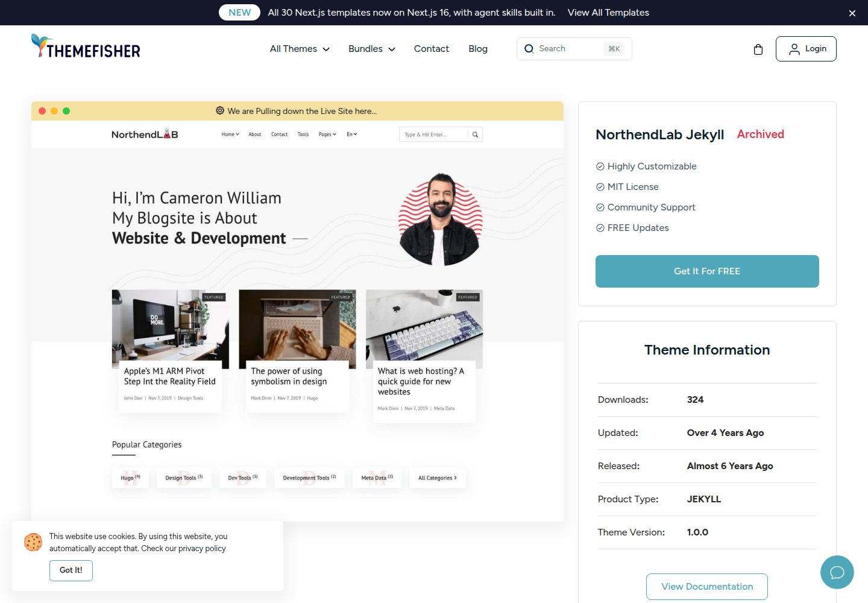
Task: Click the Hugo category chip
Action: pos(130,478)
